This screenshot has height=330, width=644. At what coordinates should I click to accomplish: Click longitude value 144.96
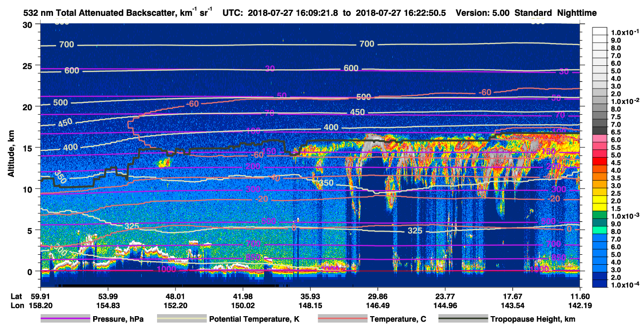click(x=445, y=305)
